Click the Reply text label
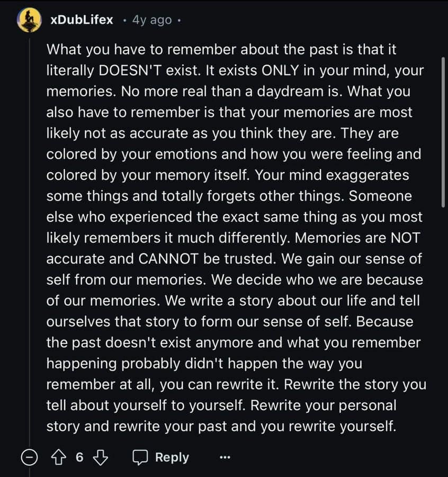Viewport: 448px width, 477px height. pos(172,457)
